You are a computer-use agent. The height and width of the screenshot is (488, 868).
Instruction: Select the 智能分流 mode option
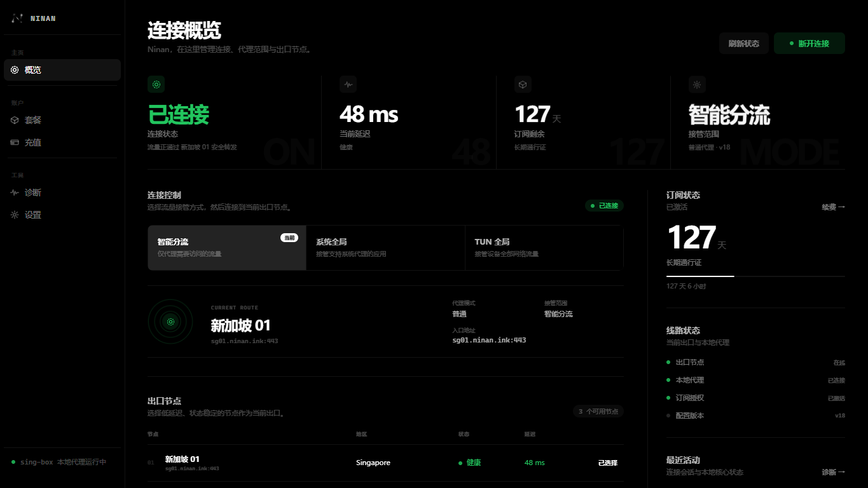click(227, 248)
